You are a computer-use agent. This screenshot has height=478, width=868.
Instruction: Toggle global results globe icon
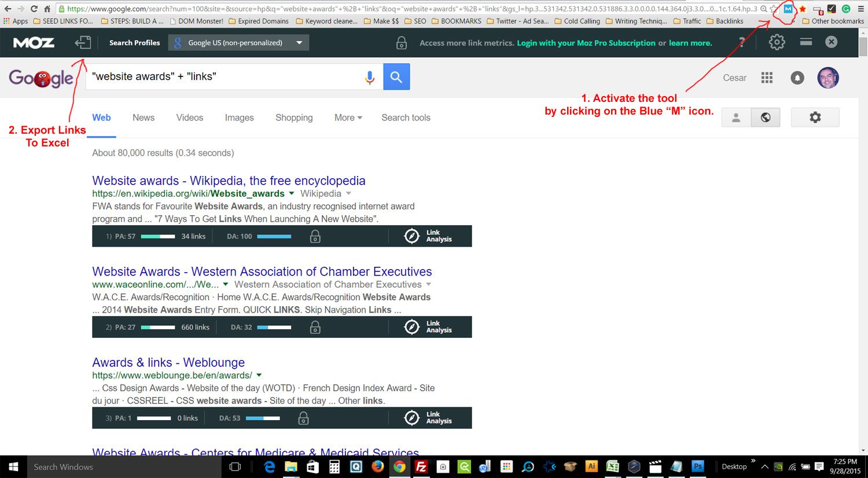[x=766, y=117]
